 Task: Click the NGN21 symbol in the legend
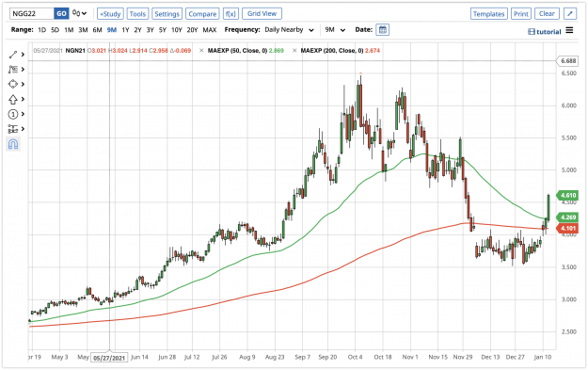[75, 50]
